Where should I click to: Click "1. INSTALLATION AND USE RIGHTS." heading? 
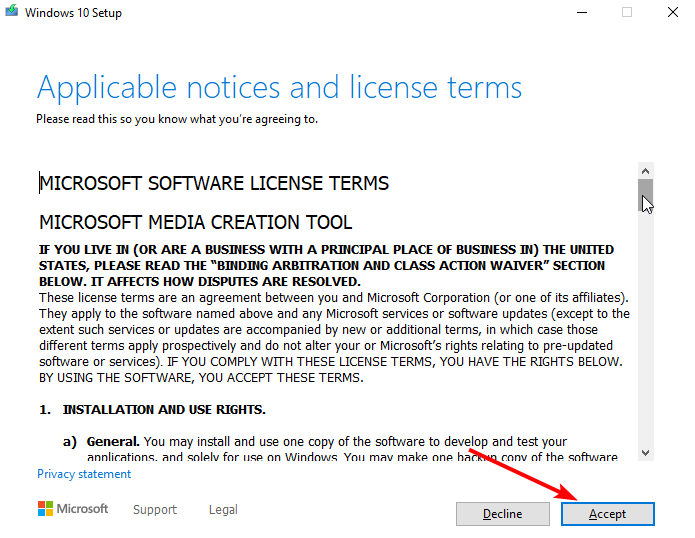tap(152, 409)
